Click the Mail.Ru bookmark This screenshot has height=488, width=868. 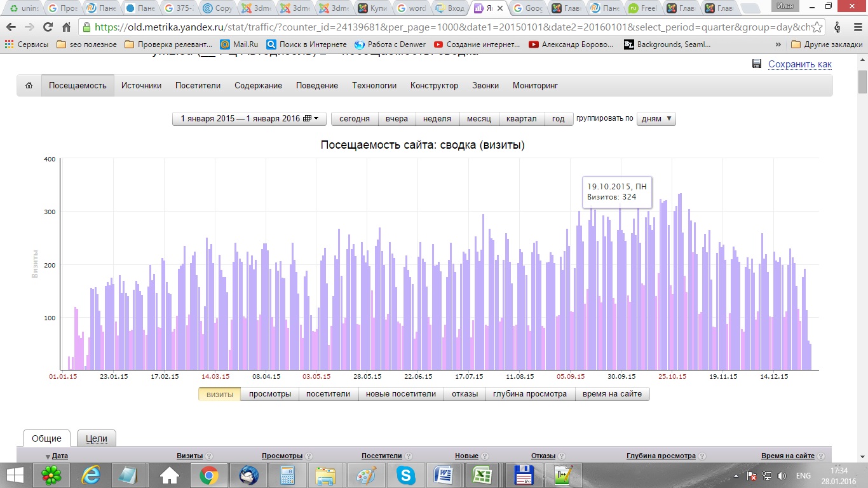click(239, 44)
